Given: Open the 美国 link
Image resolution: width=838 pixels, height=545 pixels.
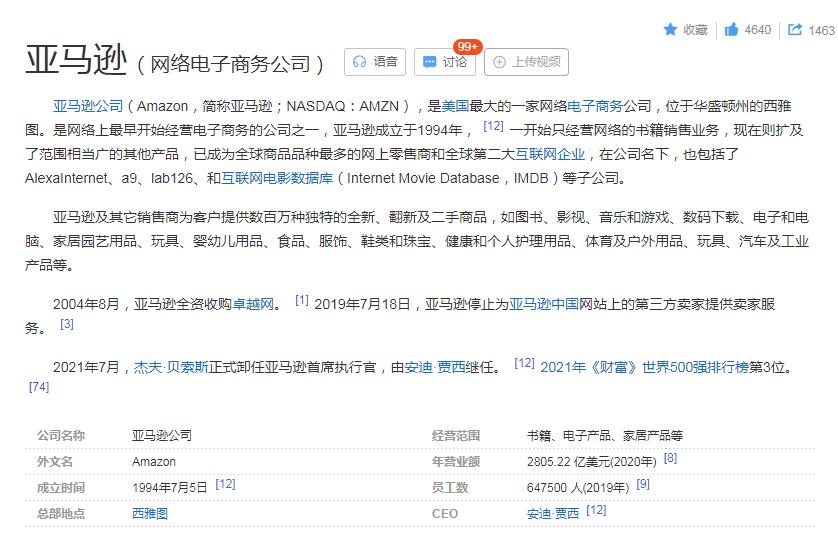Looking at the screenshot, I should coord(455,106).
